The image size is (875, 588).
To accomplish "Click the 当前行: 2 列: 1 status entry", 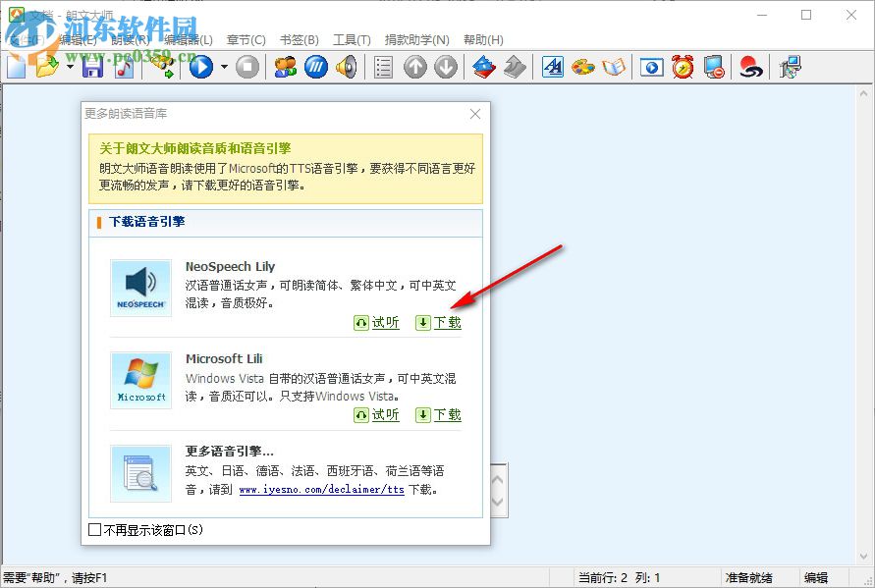I will (x=619, y=577).
